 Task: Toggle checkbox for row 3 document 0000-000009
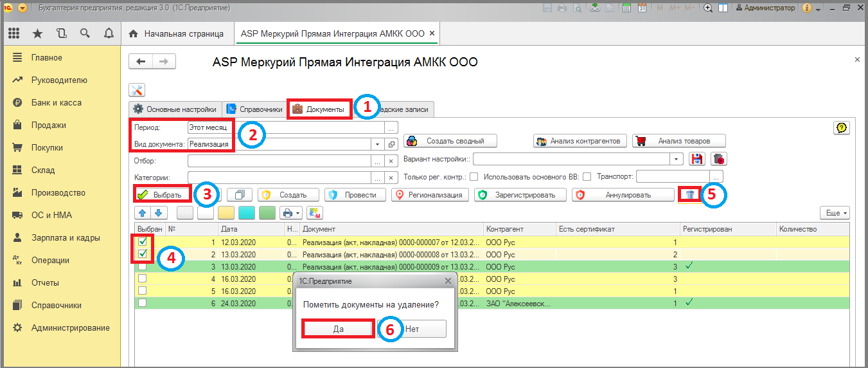click(143, 266)
